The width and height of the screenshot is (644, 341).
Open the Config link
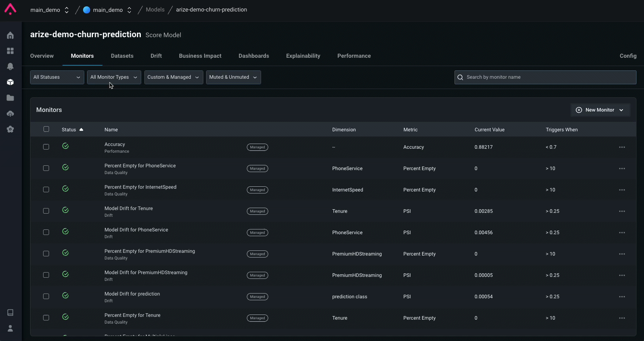pyautogui.click(x=628, y=56)
